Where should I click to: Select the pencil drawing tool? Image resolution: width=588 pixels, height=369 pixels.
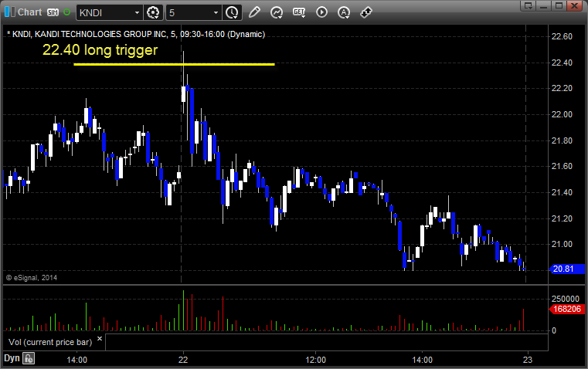(254, 12)
